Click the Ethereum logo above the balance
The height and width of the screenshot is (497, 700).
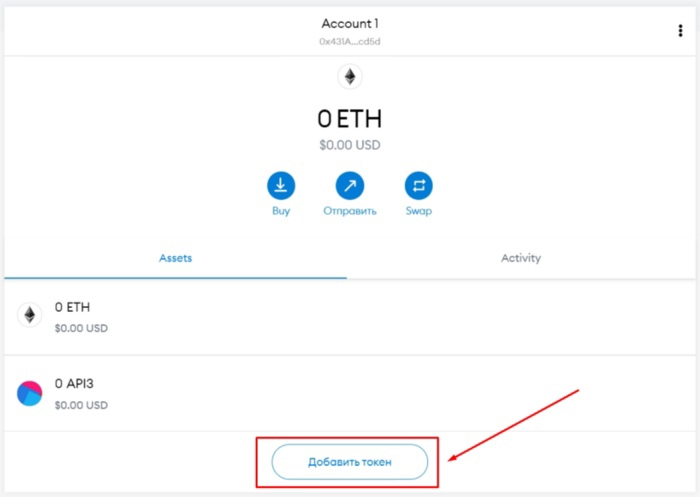tap(350, 77)
